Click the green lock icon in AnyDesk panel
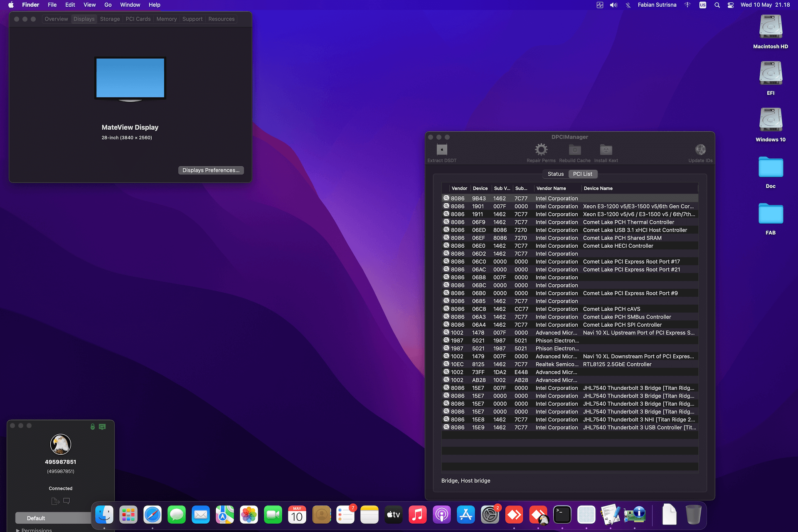The width and height of the screenshot is (798, 532). pyautogui.click(x=93, y=426)
